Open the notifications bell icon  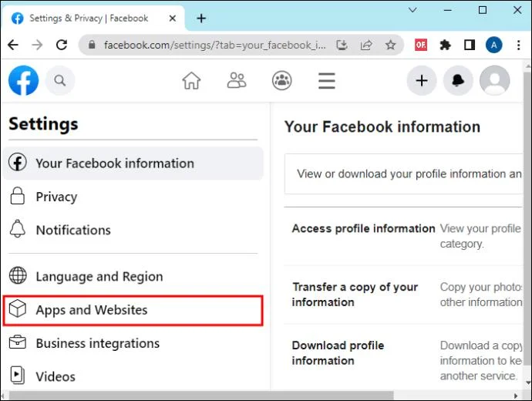458,81
